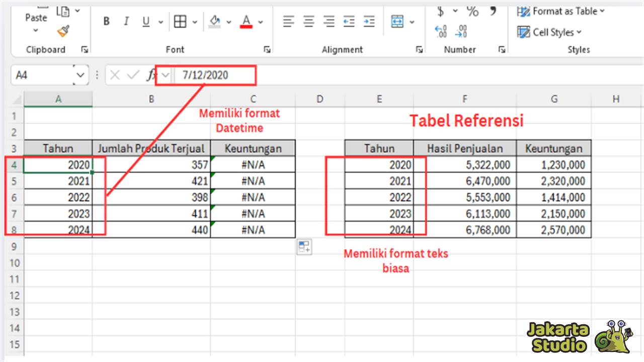
Task: Open the Name Box dropdown
Action: point(80,74)
